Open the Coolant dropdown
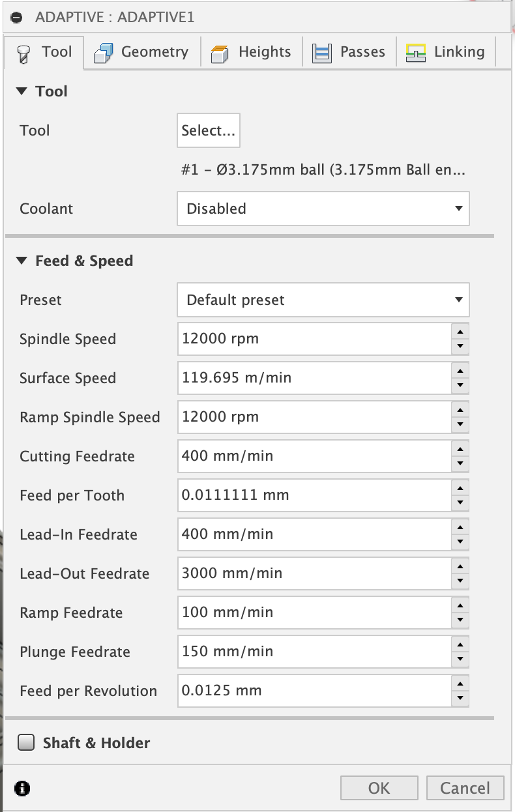 pos(323,209)
